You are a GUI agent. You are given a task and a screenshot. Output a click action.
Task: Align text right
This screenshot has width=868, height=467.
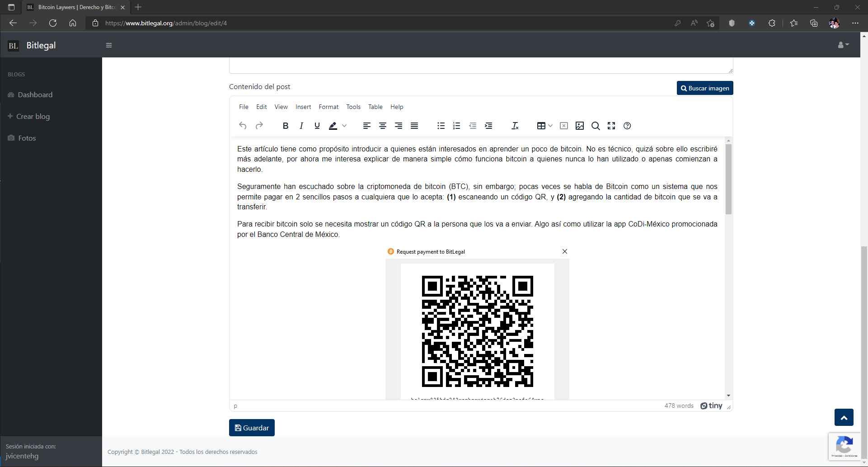(399, 126)
